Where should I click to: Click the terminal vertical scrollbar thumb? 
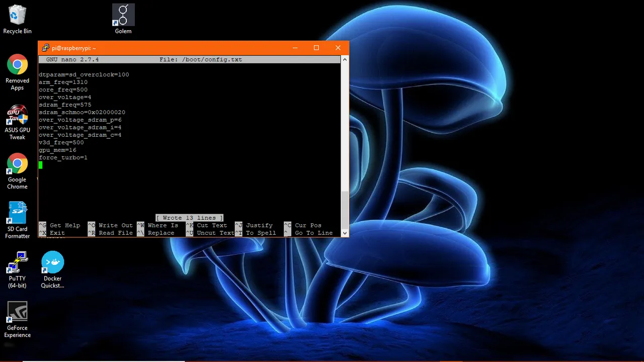pos(345,210)
